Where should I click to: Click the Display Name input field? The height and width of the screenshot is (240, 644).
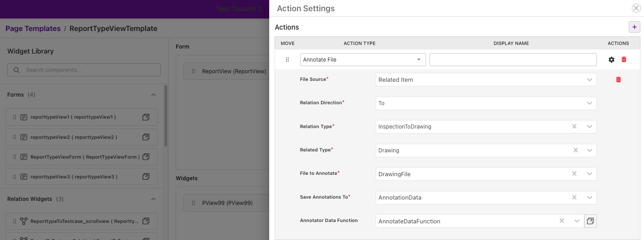(x=513, y=60)
